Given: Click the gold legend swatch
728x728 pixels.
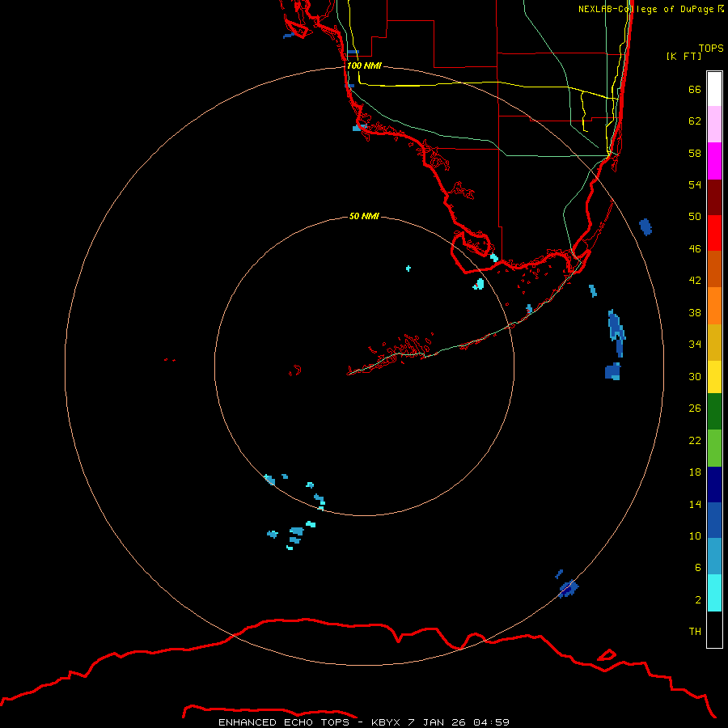Looking at the screenshot, I should [714, 342].
